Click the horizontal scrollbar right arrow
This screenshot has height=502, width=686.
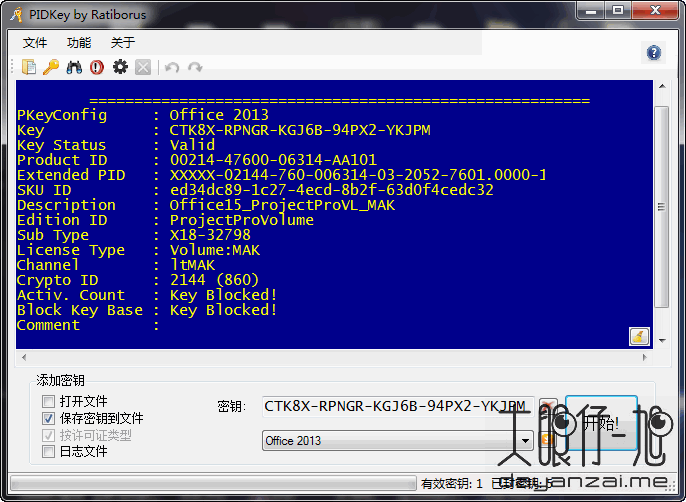(644, 357)
